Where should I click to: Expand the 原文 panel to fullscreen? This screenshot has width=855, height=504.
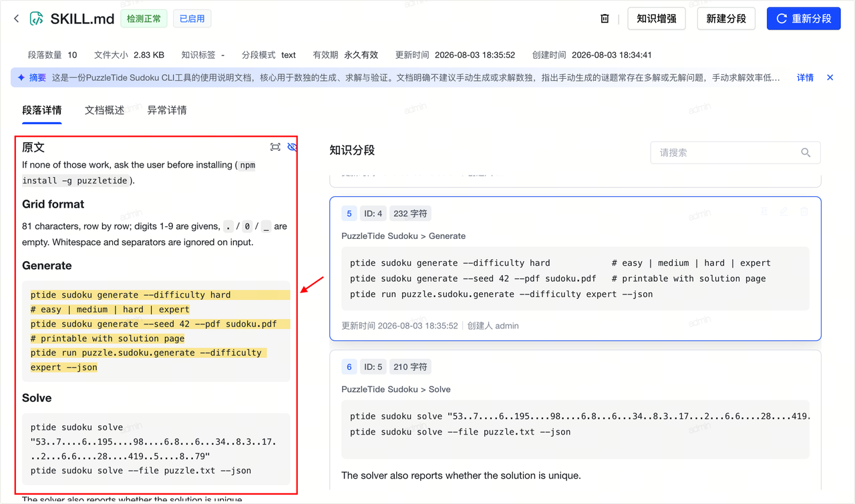click(x=275, y=147)
